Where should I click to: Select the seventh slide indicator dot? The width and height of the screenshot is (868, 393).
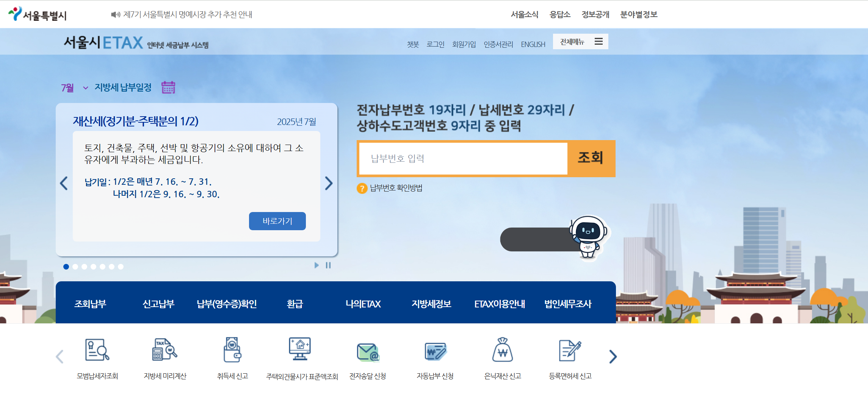point(121,267)
